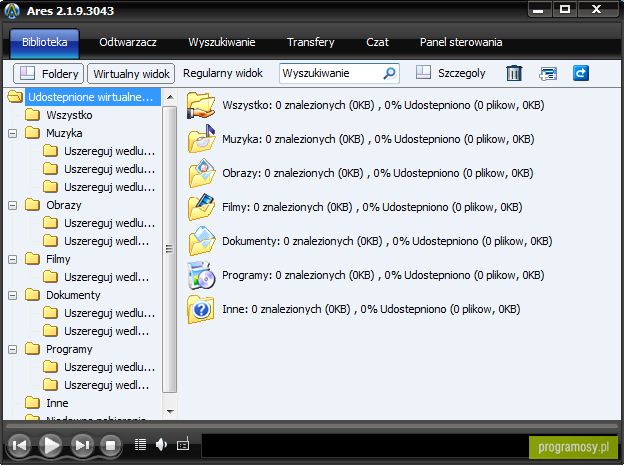Open the Panel sterowania tab
The image size is (624, 465).
461,42
